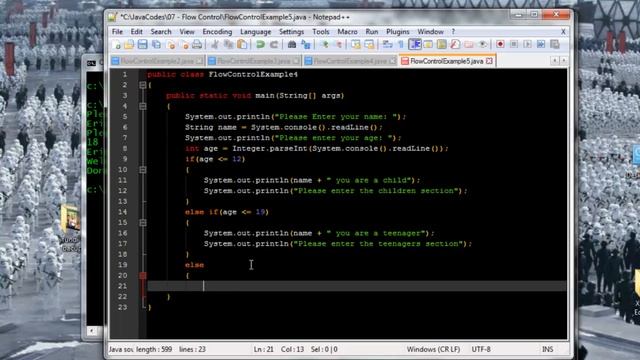
Task: Close the FlowControlExample4.java tab via its X
Action: (x=392, y=61)
